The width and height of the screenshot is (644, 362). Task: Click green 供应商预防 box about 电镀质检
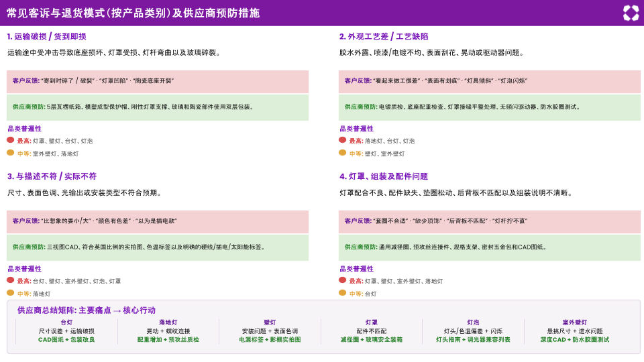490,107
